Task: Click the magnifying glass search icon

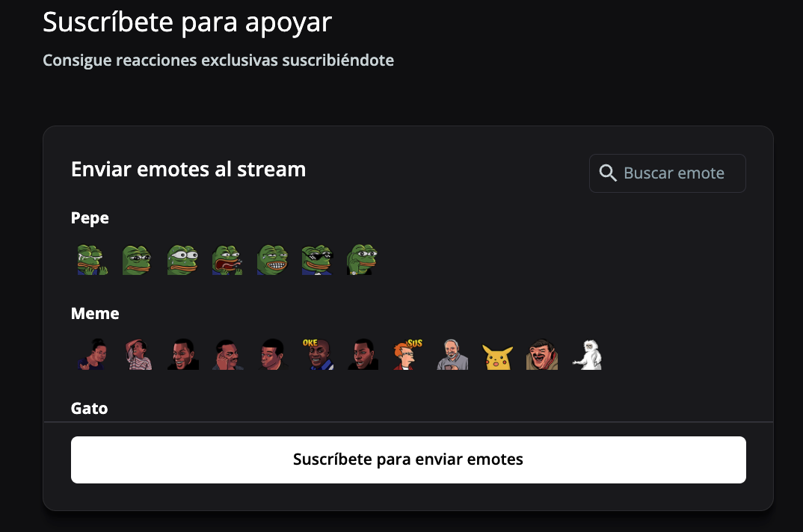Action: coord(608,173)
